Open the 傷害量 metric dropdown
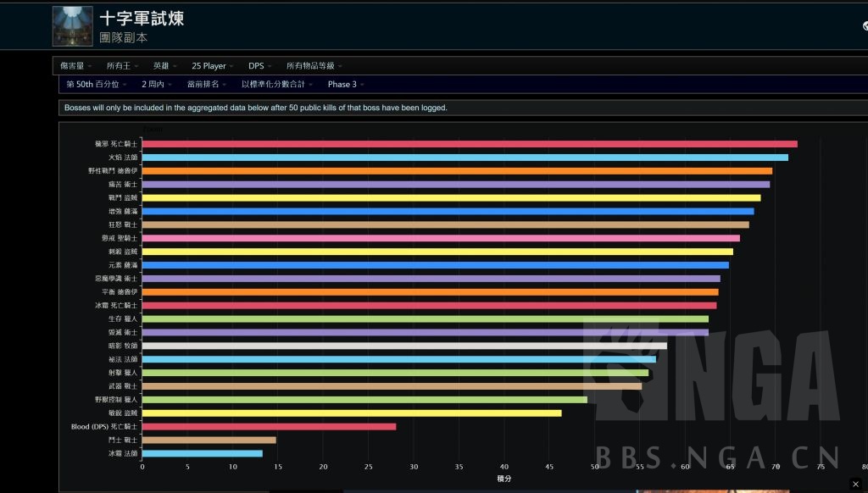 75,66
